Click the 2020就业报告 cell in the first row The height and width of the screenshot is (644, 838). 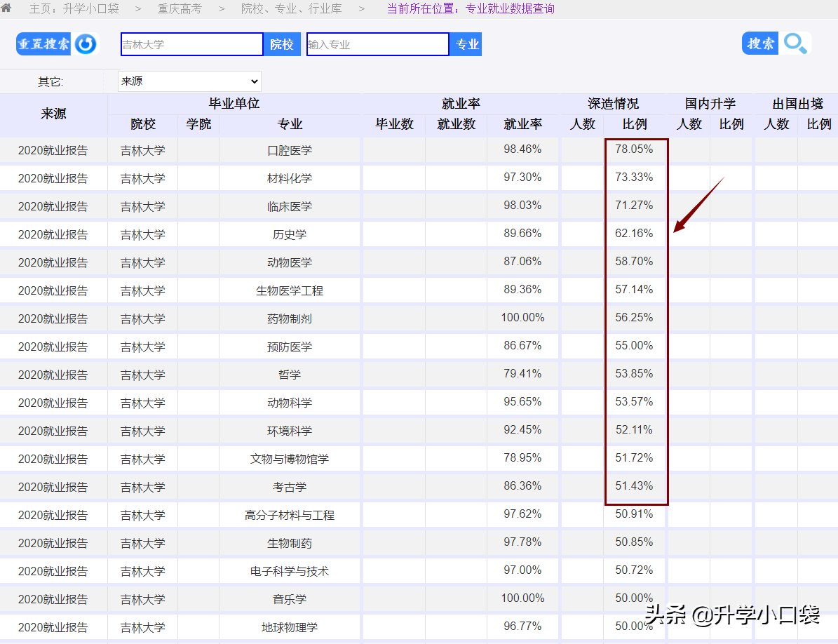(x=54, y=149)
